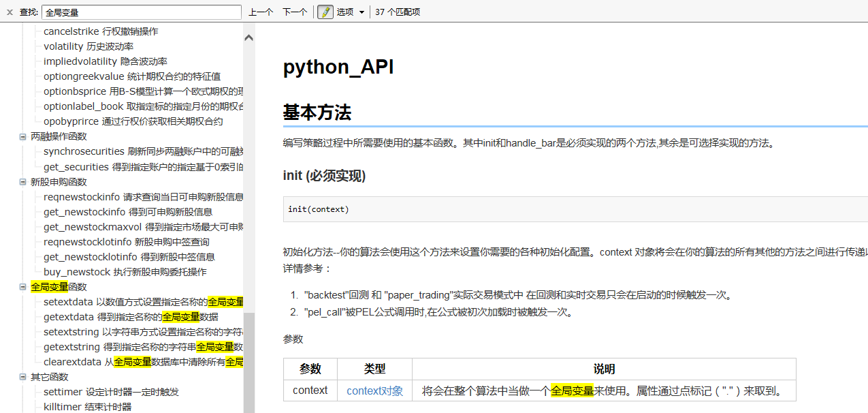Click the 参数 table header cell
The image size is (868, 413).
[x=310, y=369]
